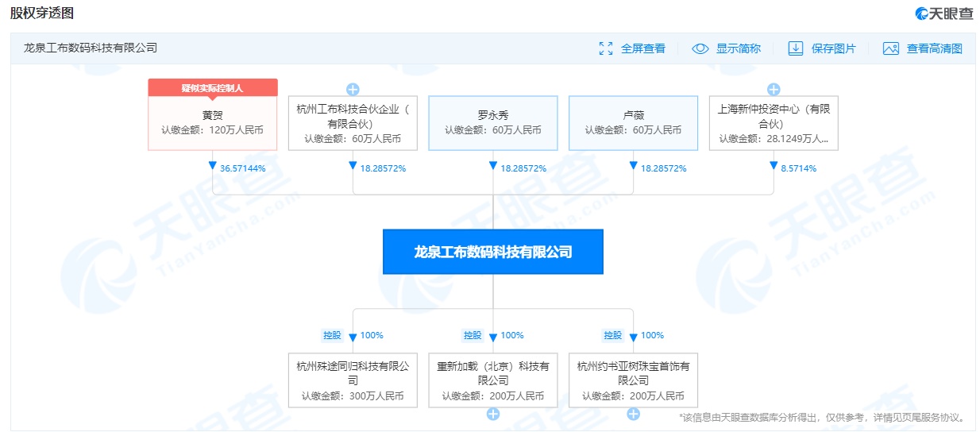980x432 pixels.
Task: Select the 黄贺 shareholder card
Action: pos(213,123)
